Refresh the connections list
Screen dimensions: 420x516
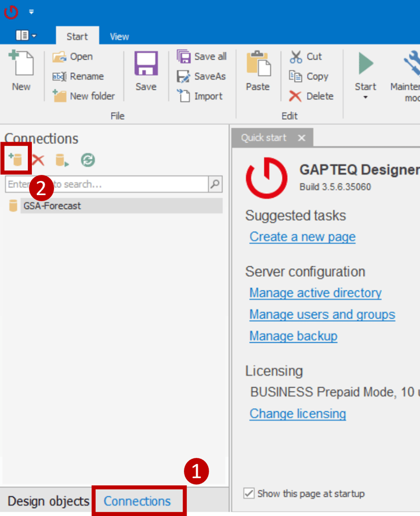[x=88, y=160]
